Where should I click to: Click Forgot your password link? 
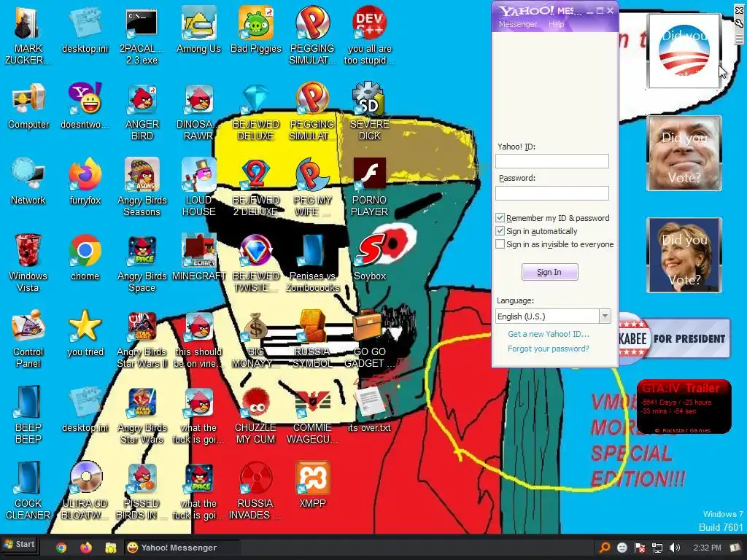(x=549, y=349)
